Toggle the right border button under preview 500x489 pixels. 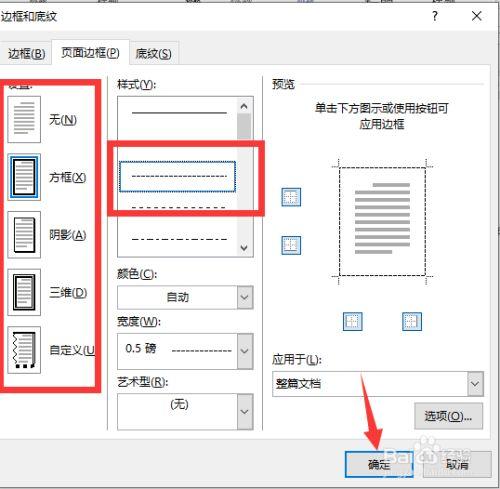tap(412, 321)
